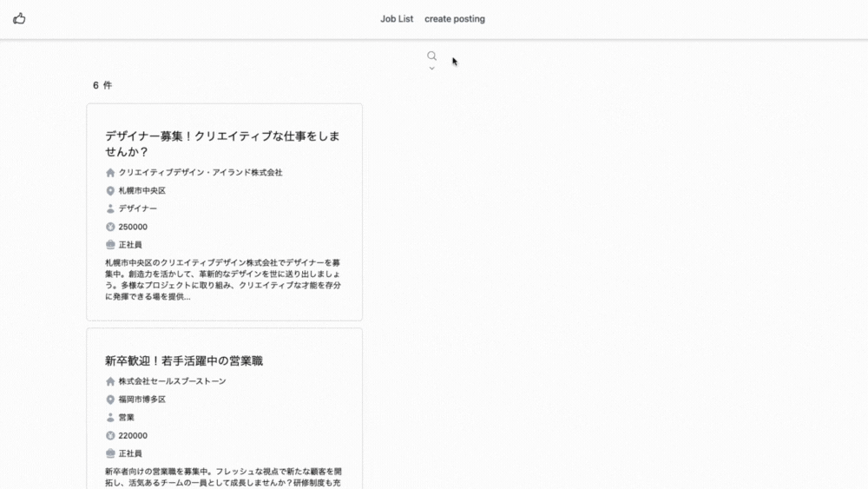The height and width of the screenshot is (489, 868).
Task: Click the デザイナー募集 card description text
Action: pos(223,280)
